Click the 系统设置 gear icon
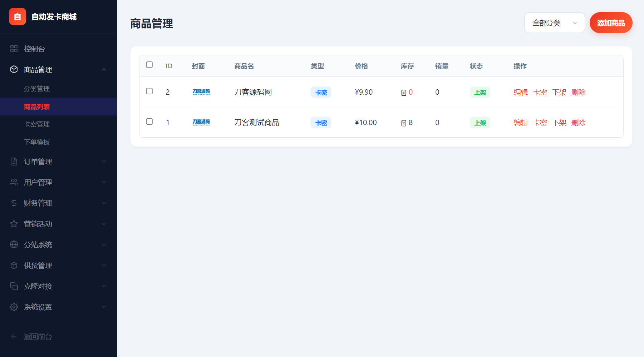The image size is (644, 357). pos(14,307)
